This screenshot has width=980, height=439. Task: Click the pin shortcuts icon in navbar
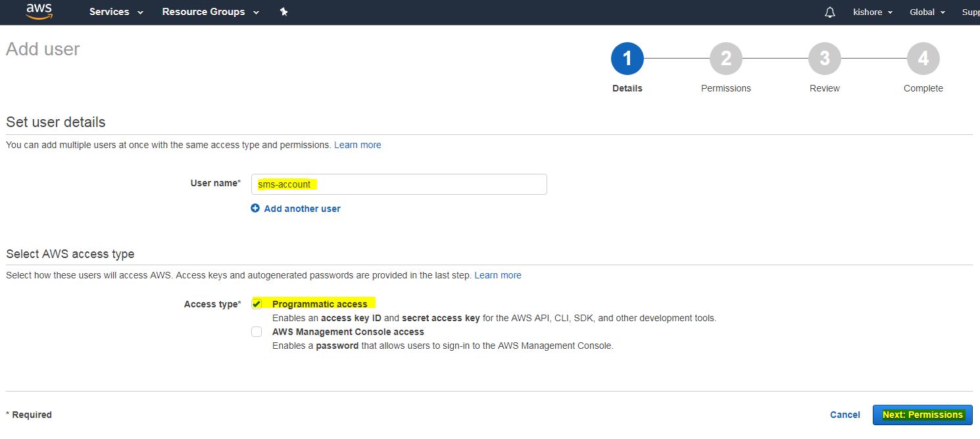[284, 12]
